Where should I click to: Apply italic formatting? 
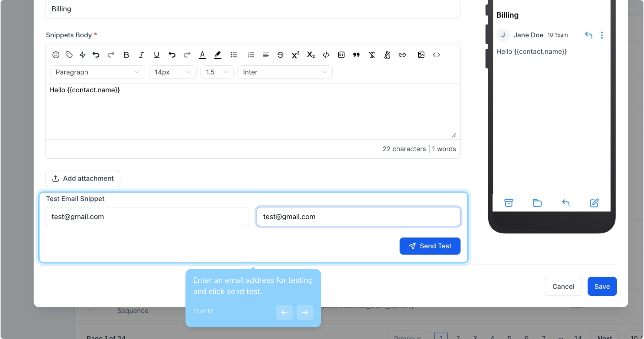coord(141,55)
